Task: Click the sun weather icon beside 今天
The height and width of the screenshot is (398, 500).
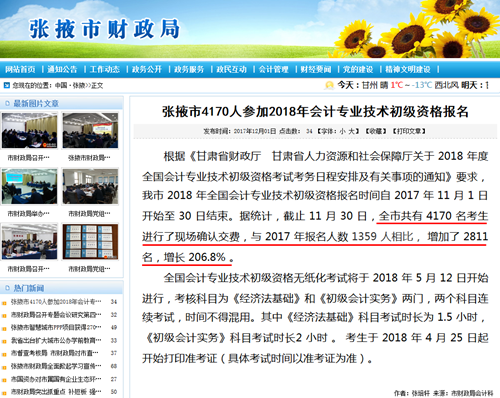Action: (329, 85)
